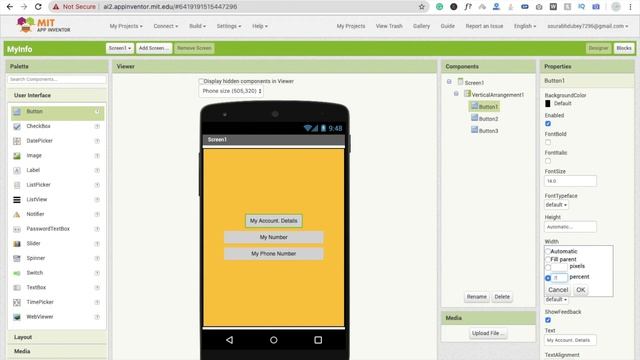Image resolution: width=640 pixels, height=360 pixels.
Task: Select the TextBox palette icon
Action: [x=17, y=288]
